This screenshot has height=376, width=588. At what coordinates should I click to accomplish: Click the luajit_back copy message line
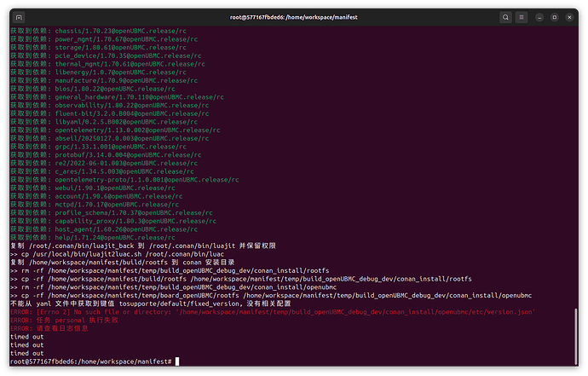143,246
